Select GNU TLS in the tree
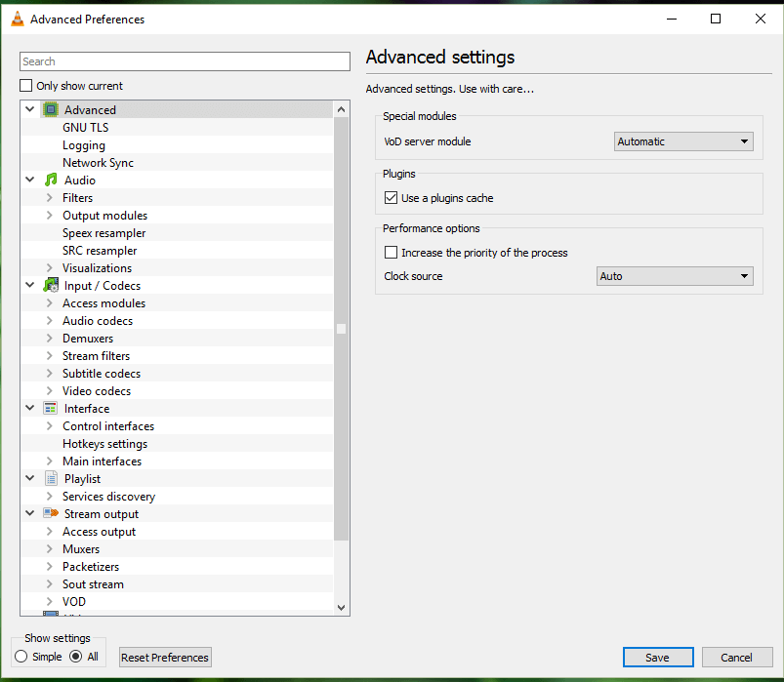 (x=86, y=128)
